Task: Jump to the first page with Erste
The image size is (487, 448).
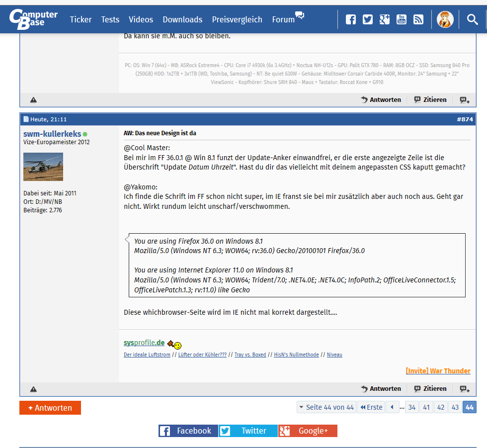Action: 371,407
